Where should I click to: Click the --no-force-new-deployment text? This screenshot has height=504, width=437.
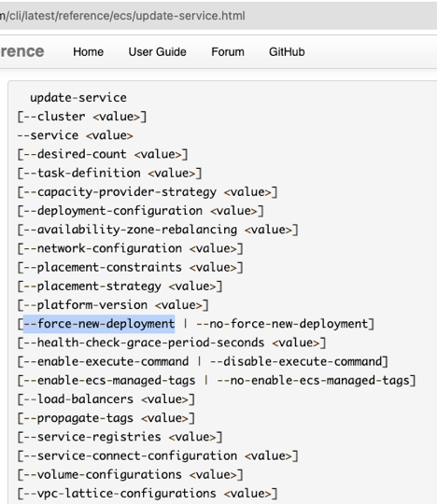282,324
